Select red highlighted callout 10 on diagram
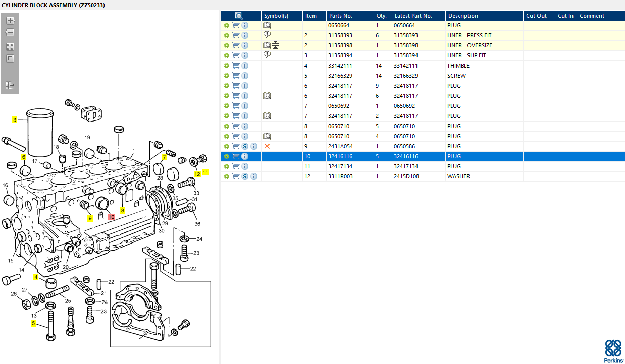This screenshot has height=364, width=625. pos(111,217)
